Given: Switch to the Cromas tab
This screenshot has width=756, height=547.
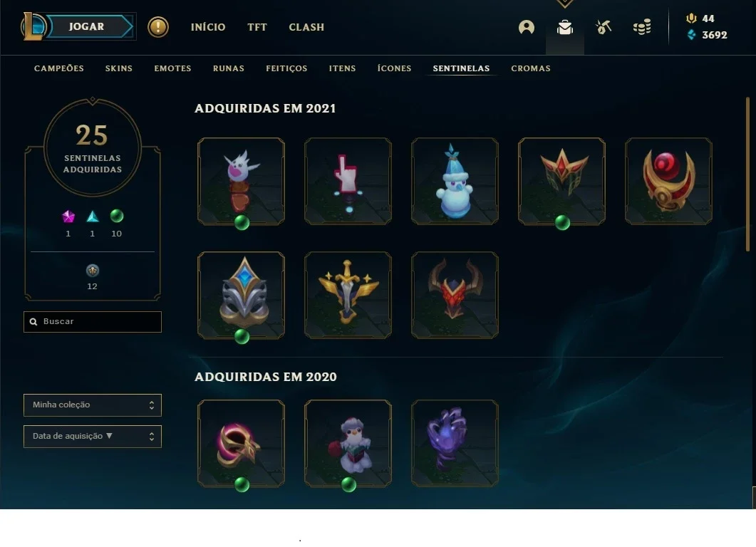Looking at the screenshot, I should (x=531, y=68).
